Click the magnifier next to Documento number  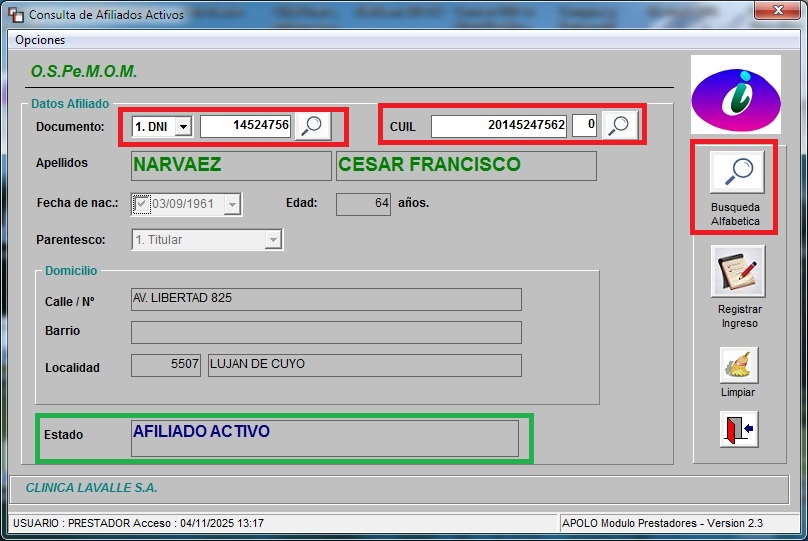tap(312, 126)
